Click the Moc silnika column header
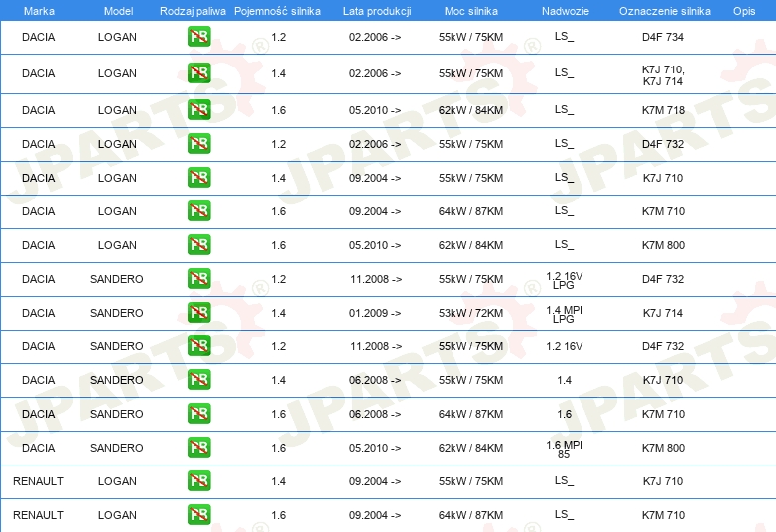The image size is (776, 532). tap(471, 11)
